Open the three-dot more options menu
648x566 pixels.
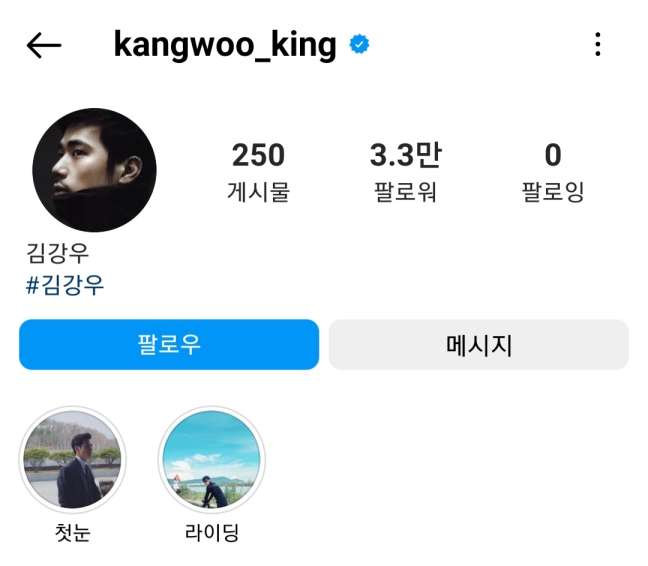pyautogui.click(x=598, y=44)
